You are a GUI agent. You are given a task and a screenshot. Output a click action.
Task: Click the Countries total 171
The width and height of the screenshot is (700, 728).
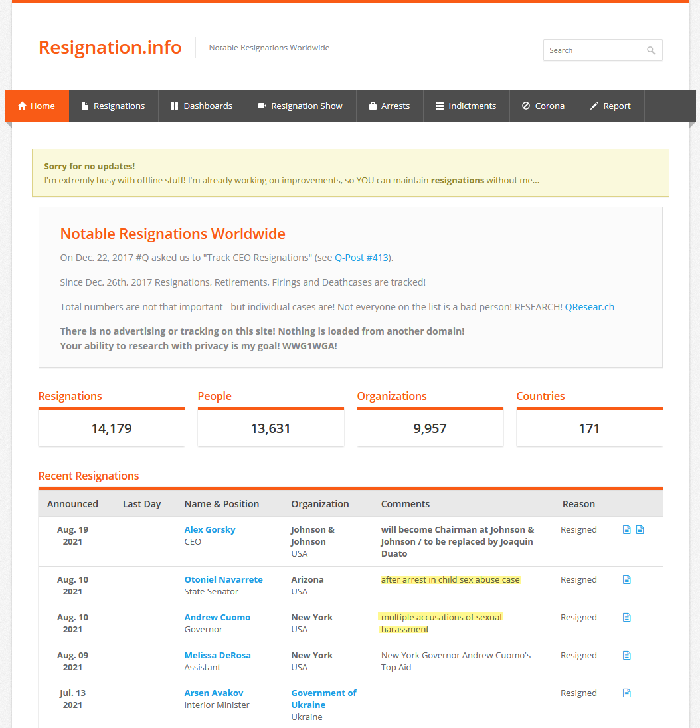pyautogui.click(x=590, y=428)
